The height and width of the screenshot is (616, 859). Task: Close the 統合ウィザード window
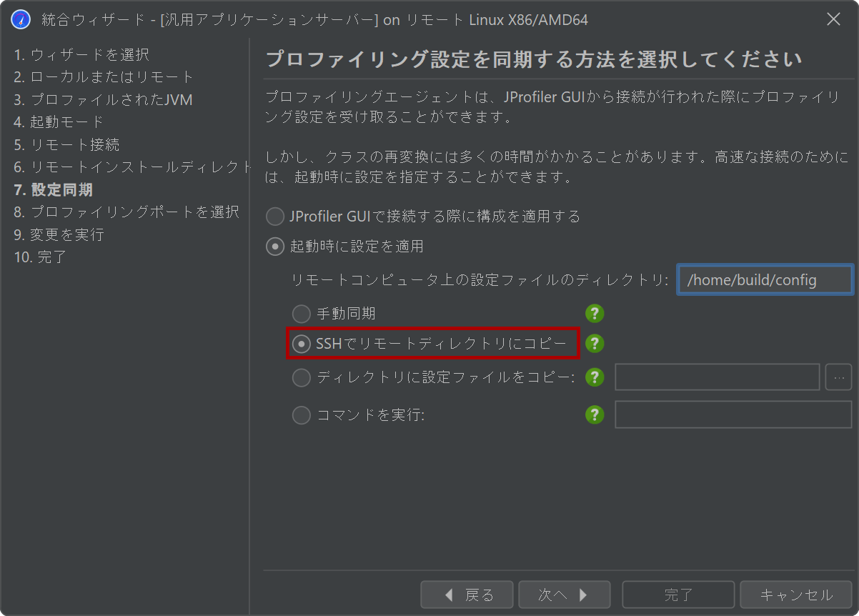[x=833, y=19]
